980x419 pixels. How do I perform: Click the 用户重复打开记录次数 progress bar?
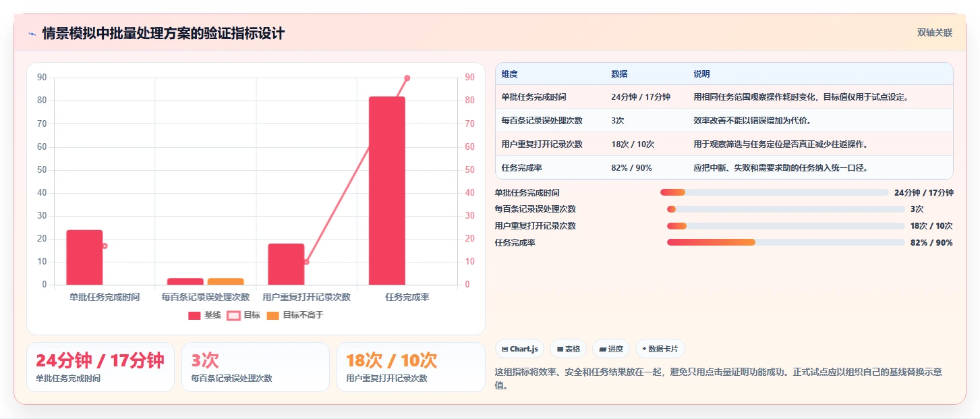click(x=786, y=226)
